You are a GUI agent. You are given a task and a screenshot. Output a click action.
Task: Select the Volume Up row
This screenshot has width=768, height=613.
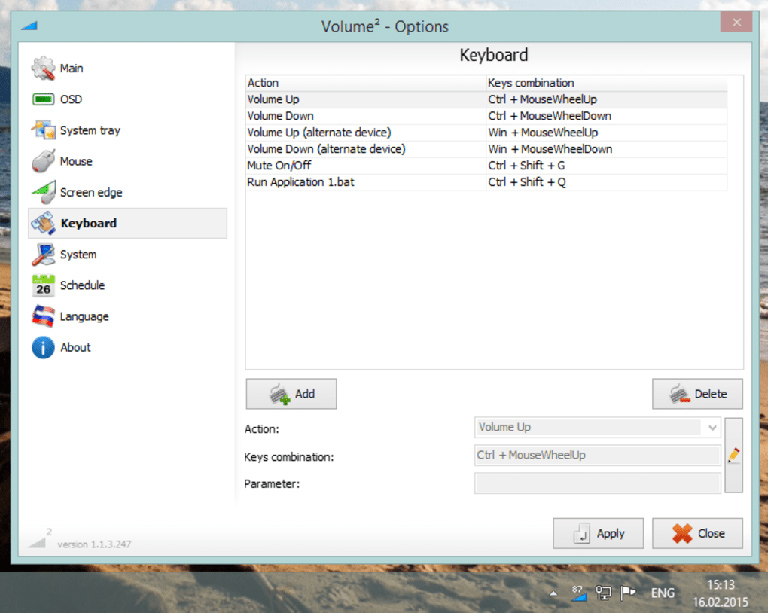[486, 99]
